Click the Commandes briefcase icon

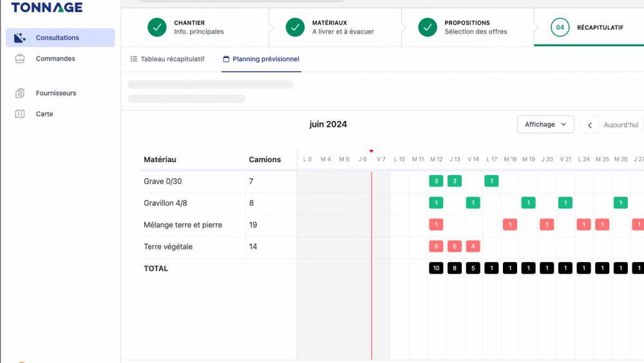point(20,59)
